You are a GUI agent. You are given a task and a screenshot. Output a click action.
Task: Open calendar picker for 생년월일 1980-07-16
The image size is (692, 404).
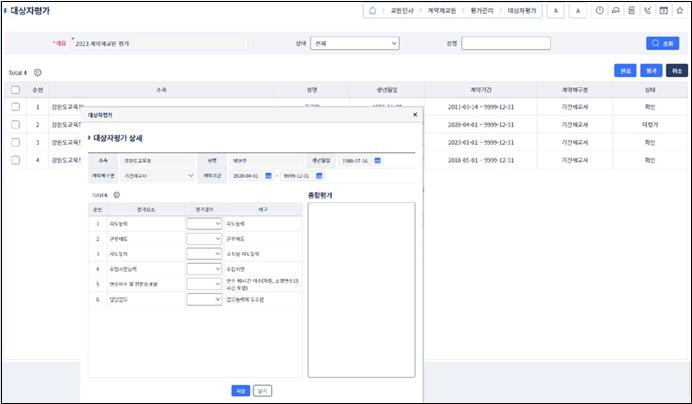pyautogui.click(x=377, y=161)
